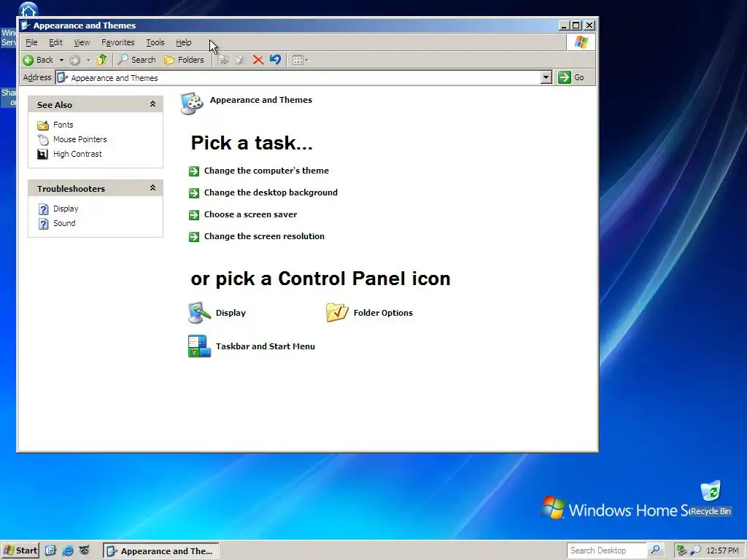Launch Internet Explorer from quick launch
747x560 pixels.
point(68,551)
